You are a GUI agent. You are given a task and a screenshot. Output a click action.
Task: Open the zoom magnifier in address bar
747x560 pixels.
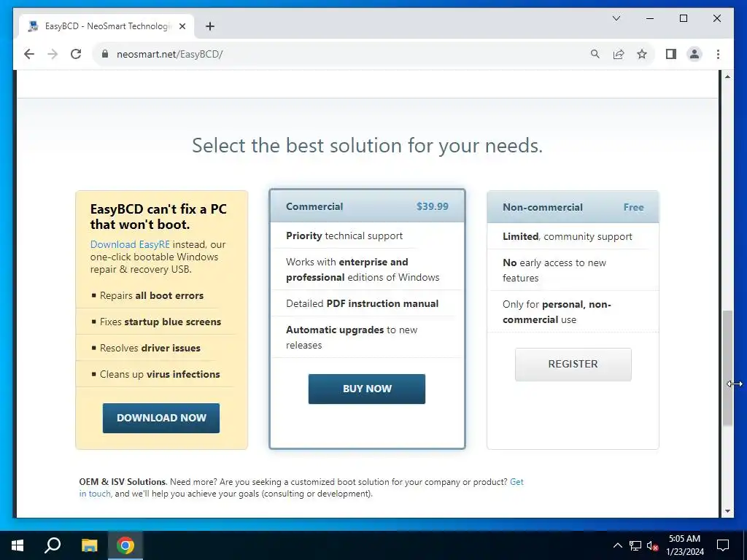(x=595, y=54)
